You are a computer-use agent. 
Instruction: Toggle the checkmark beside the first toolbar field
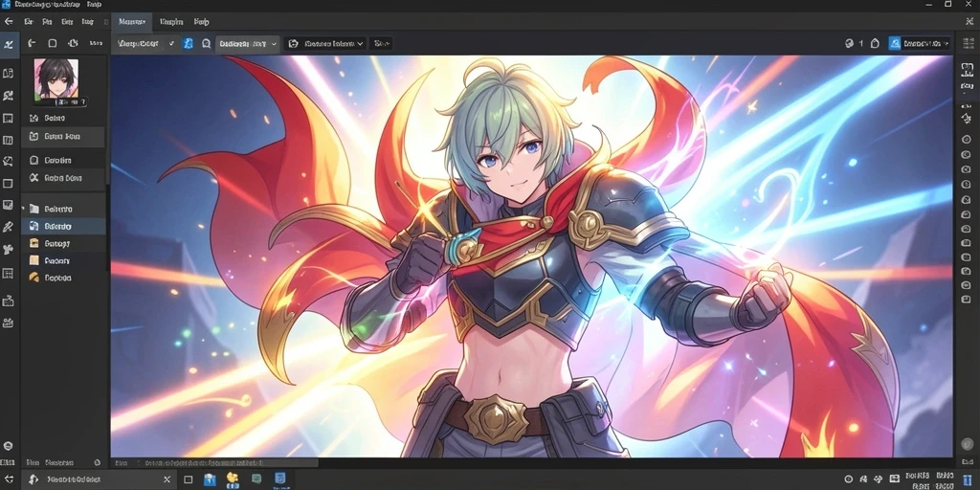pyautogui.click(x=172, y=44)
